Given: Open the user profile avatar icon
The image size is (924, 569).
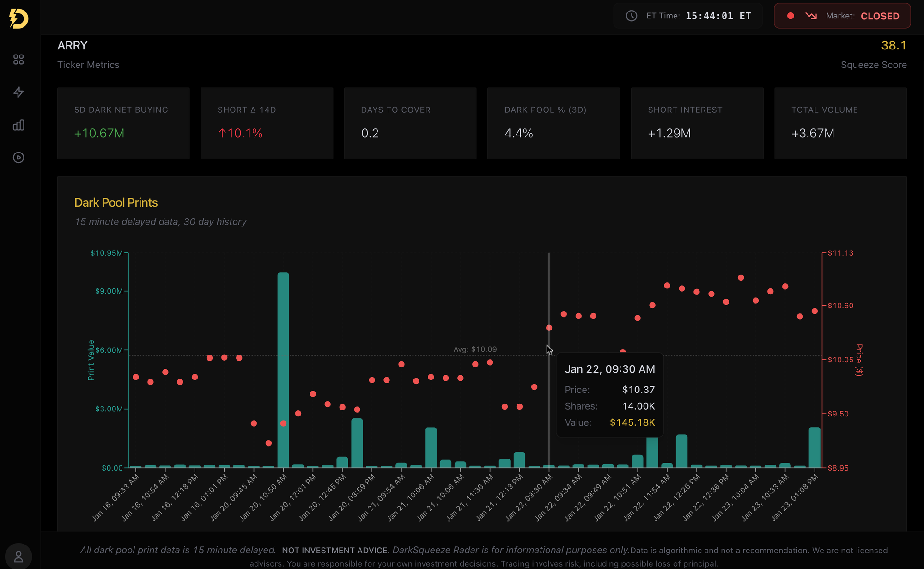Looking at the screenshot, I should coord(18,556).
